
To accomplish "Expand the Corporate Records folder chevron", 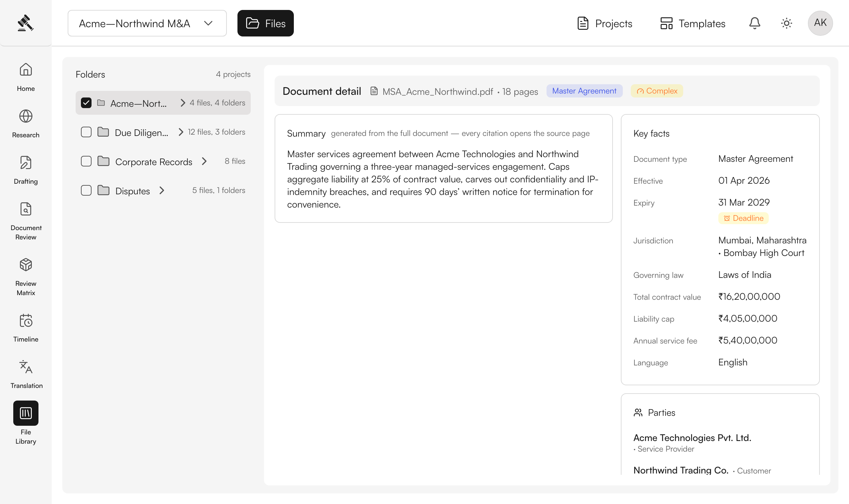I will [x=204, y=161].
